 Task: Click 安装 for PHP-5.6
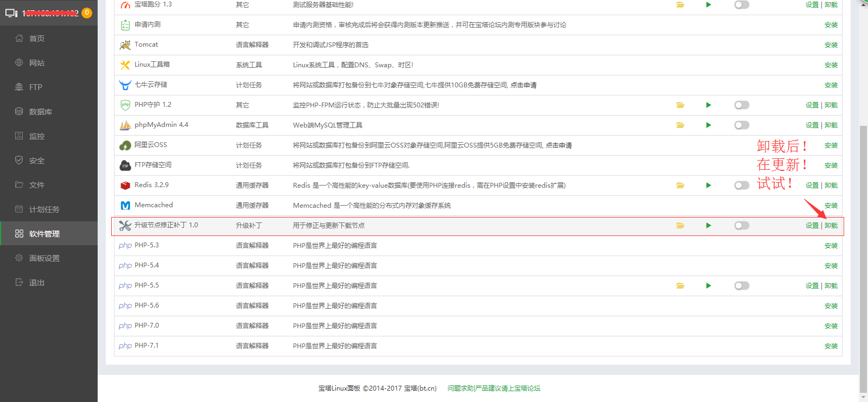pyautogui.click(x=831, y=306)
